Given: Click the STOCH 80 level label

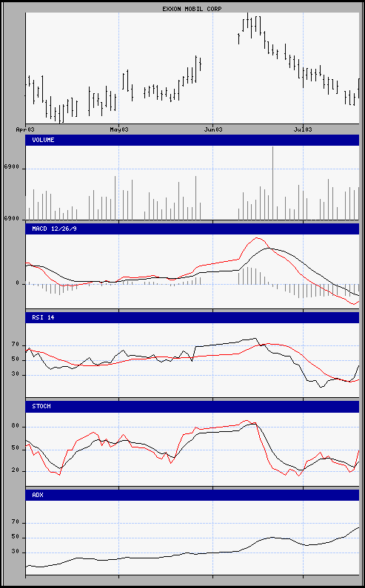Looking at the screenshot, I should (x=15, y=426).
